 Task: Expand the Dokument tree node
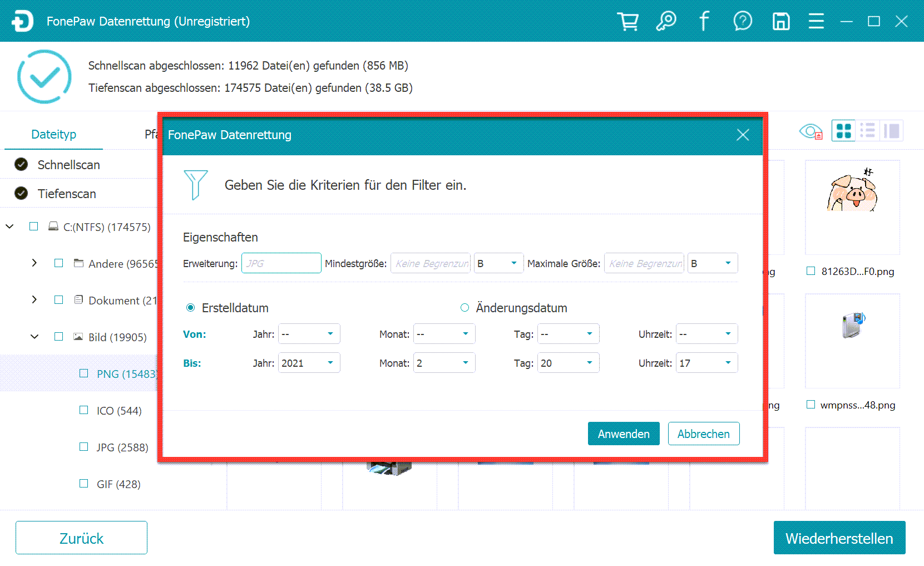[x=34, y=299]
